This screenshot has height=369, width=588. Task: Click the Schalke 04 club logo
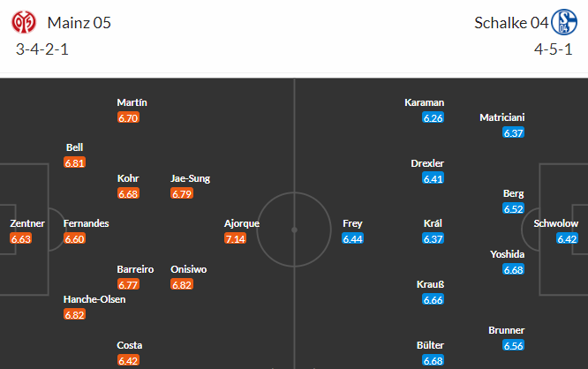tap(564, 22)
